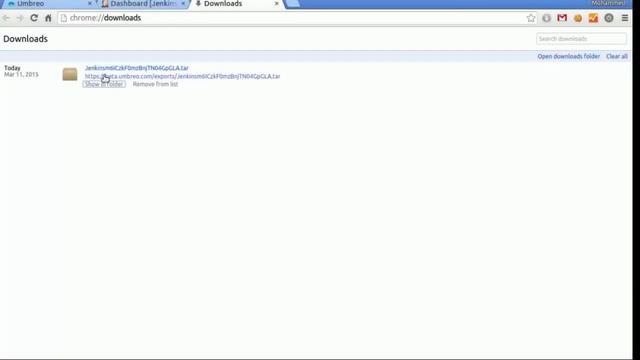
Task: Reload the downloads page
Action: click(34, 18)
